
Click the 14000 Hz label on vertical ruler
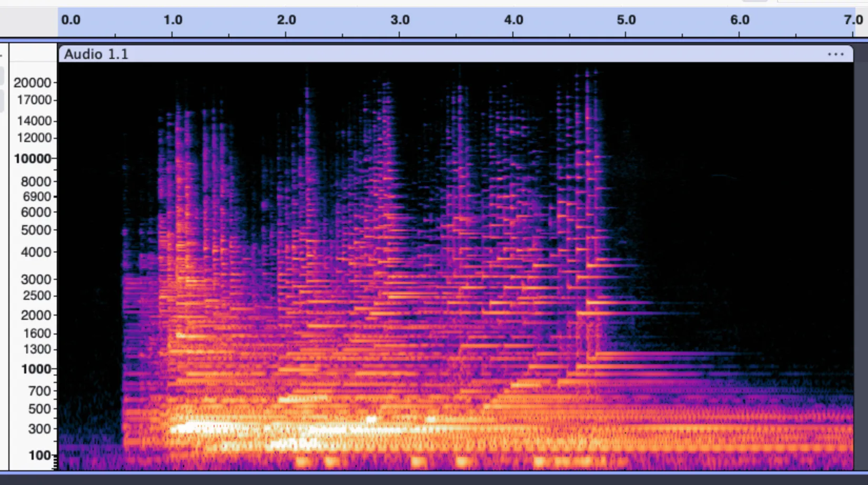pyautogui.click(x=34, y=121)
